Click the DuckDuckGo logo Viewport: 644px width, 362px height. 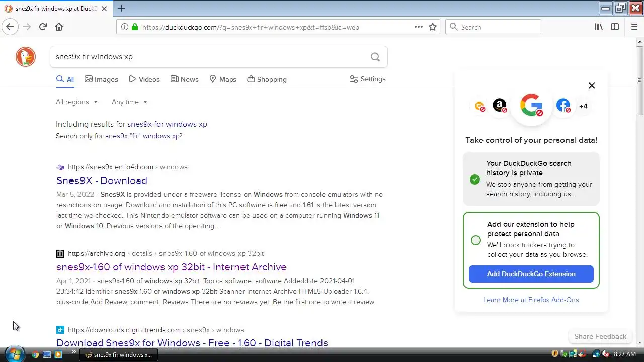pyautogui.click(x=26, y=57)
